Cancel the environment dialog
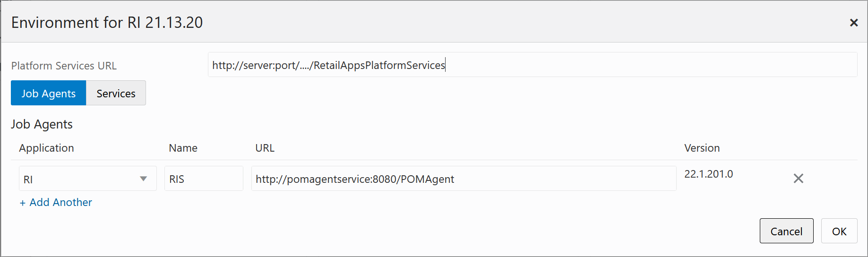 pos(786,231)
